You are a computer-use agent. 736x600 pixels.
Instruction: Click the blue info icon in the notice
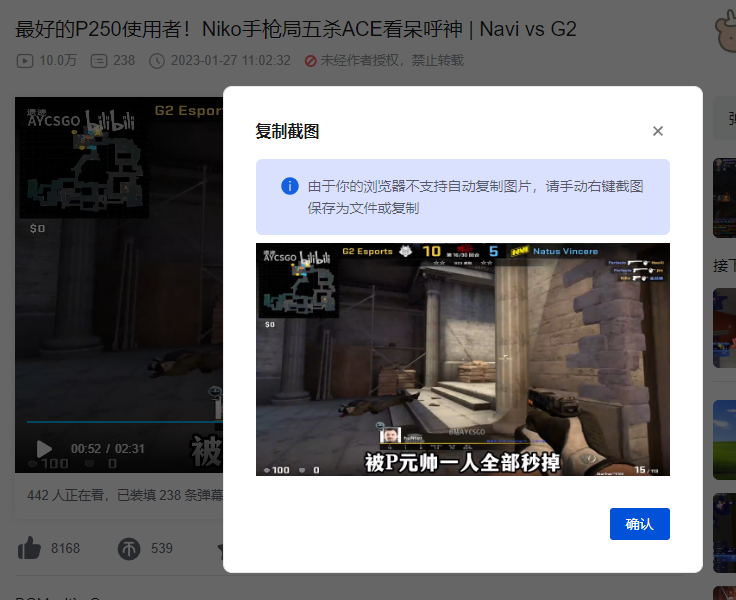290,186
